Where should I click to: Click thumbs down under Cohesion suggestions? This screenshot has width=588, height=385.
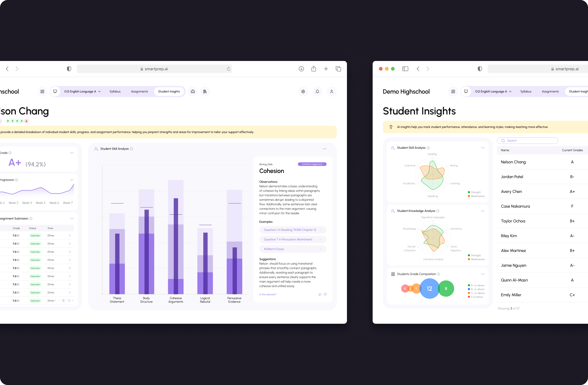coord(325,294)
